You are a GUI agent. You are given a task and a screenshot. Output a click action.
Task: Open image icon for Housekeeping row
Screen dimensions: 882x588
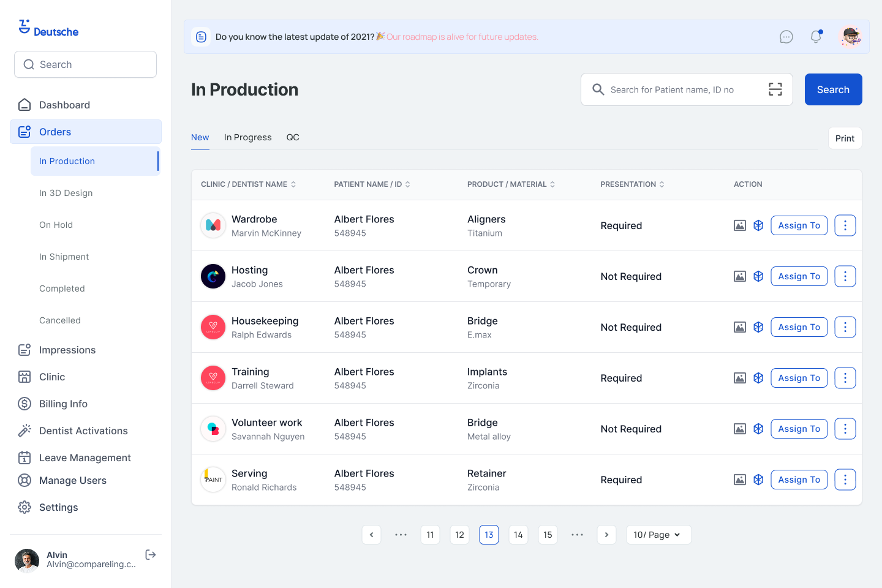(740, 327)
